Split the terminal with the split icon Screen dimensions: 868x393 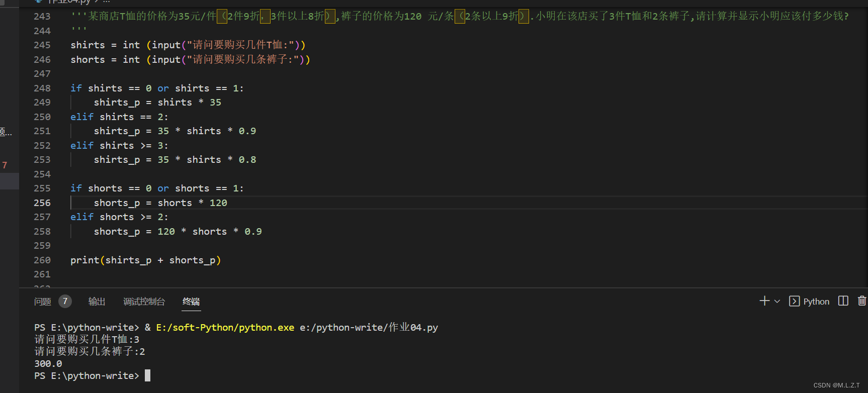pyautogui.click(x=843, y=301)
